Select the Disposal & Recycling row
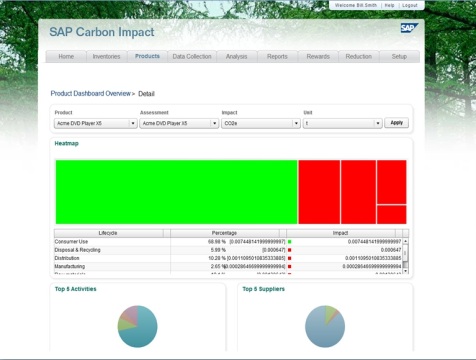 pyautogui.click(x=228, y=250)
